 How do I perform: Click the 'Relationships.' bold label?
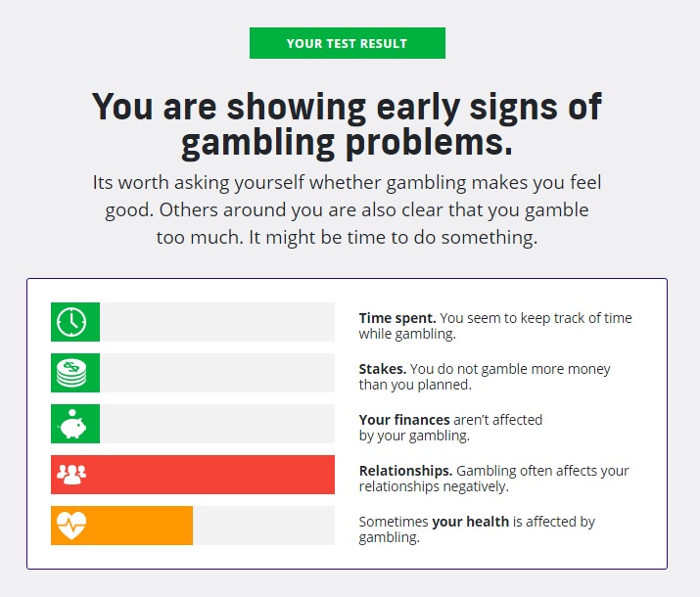tap(405, 471)
